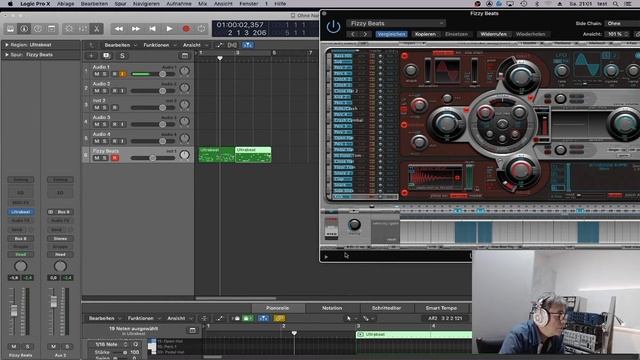Open Smart Controls icon in the control bar
Screen dimensions: 640x360
pos(69,29)
